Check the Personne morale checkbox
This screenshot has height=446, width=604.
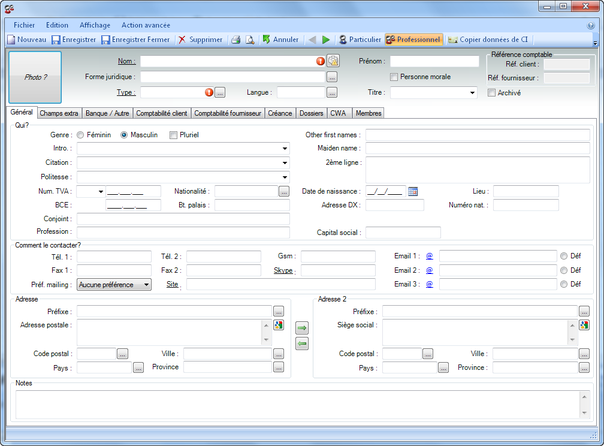click(x=394, y=77)
